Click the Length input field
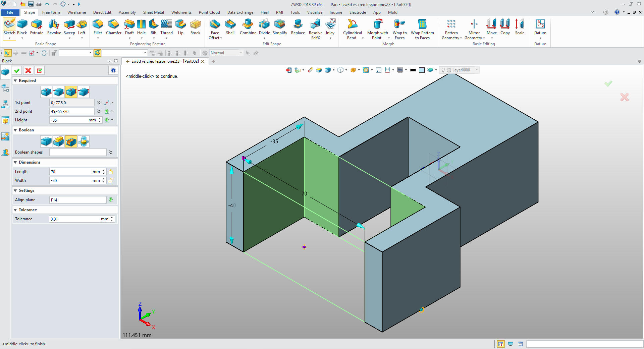 point(70,172)
